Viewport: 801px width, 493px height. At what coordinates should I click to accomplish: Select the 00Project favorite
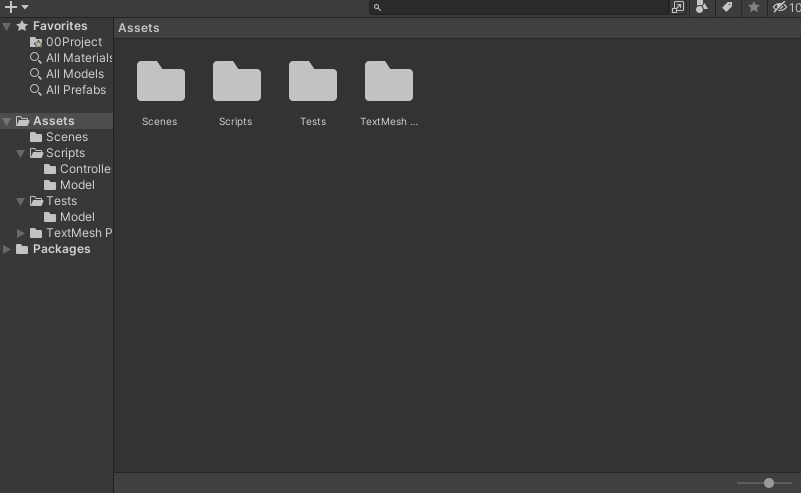point(74,42)
